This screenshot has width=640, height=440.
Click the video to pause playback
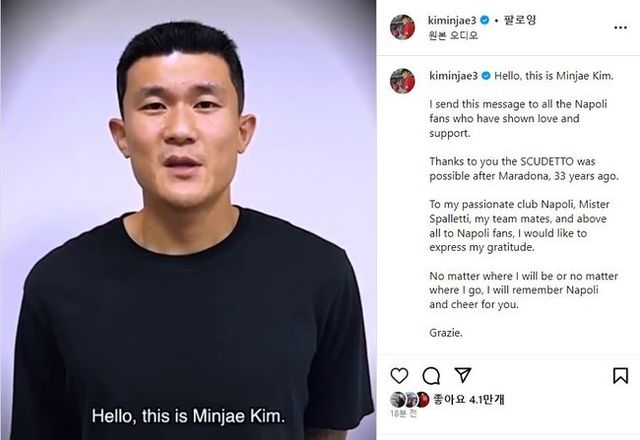(188, 220)
